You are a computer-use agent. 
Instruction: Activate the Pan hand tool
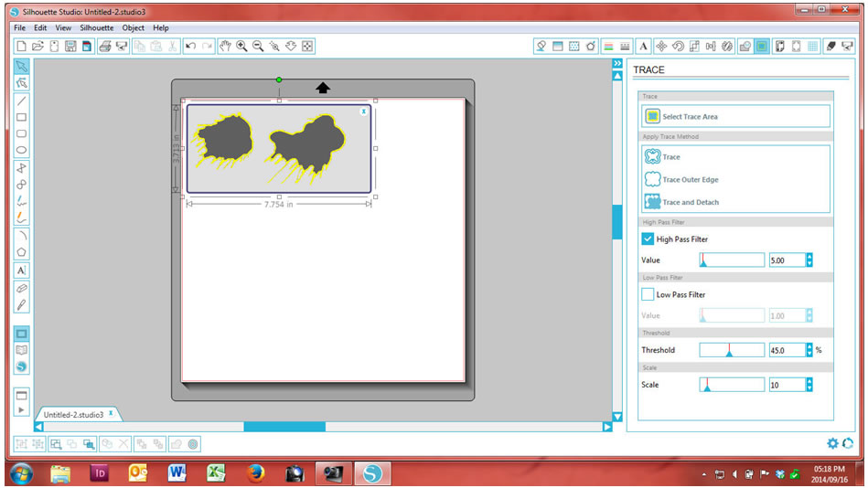click(225, 46)
